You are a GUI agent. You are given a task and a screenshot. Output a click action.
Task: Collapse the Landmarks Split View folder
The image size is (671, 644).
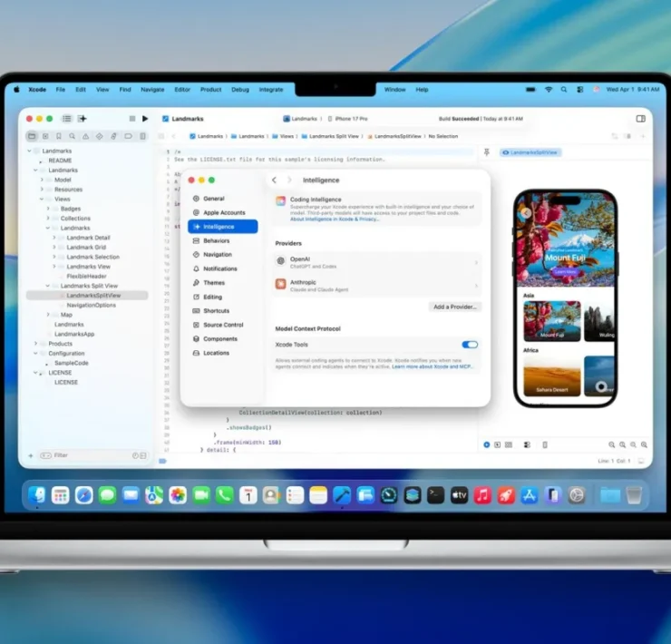click(x=48, y=286)
